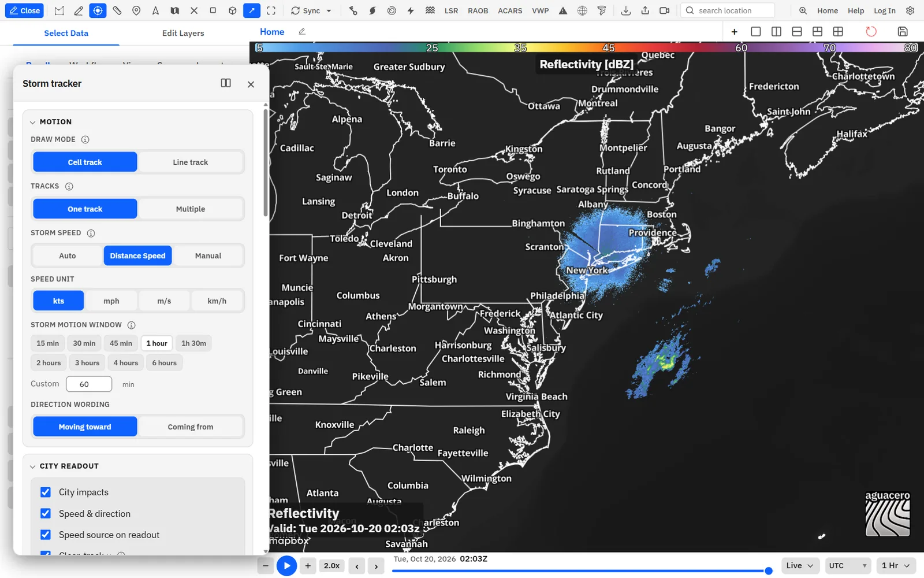
Task: Open the Select Data tab
Action: coord(66,33)
